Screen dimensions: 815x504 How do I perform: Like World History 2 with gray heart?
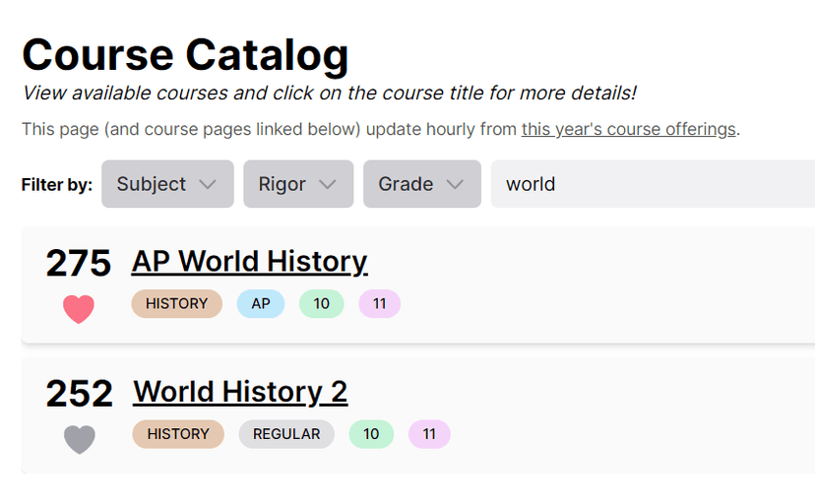pyautogui.click(x=79, y=439)
